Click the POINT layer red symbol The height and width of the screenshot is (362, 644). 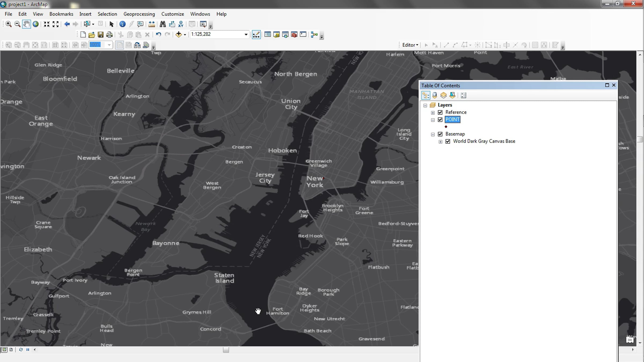446,127
